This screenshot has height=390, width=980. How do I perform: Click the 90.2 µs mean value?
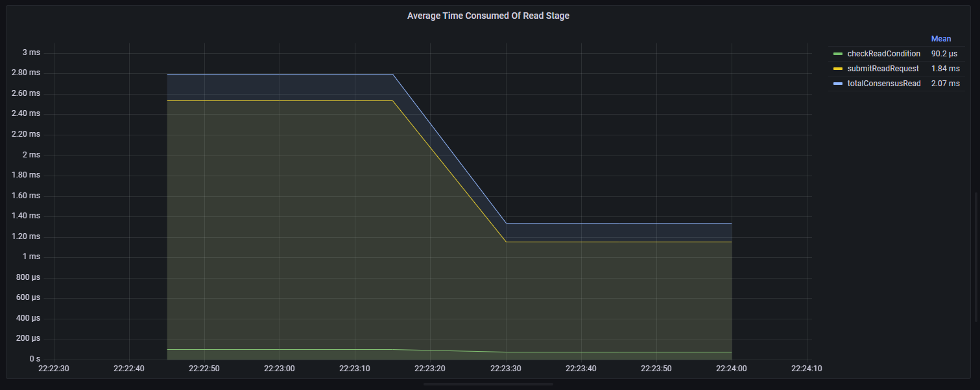[945, 54]
